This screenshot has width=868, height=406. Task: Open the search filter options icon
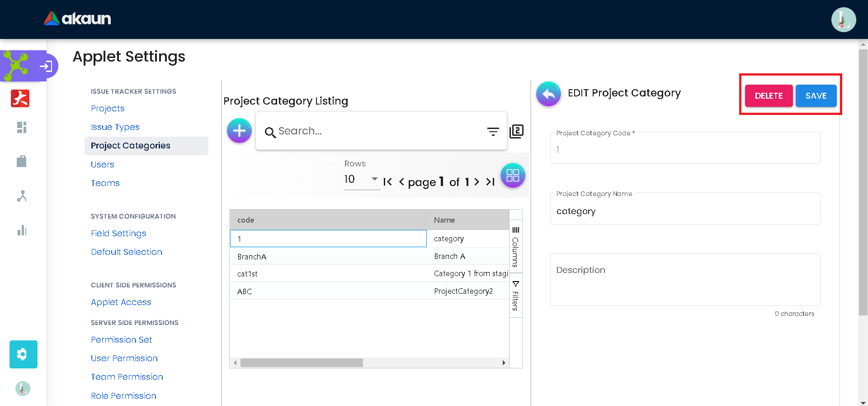coord(493,131)
